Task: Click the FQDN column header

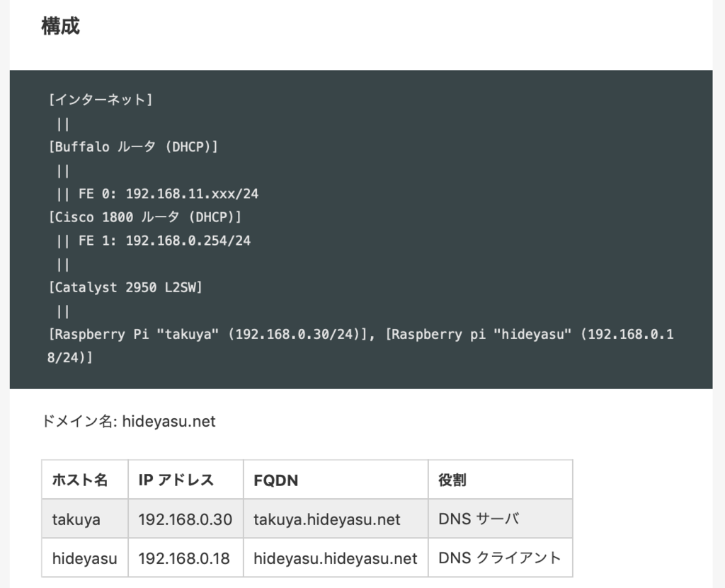Action: click(x=336, y=480)
